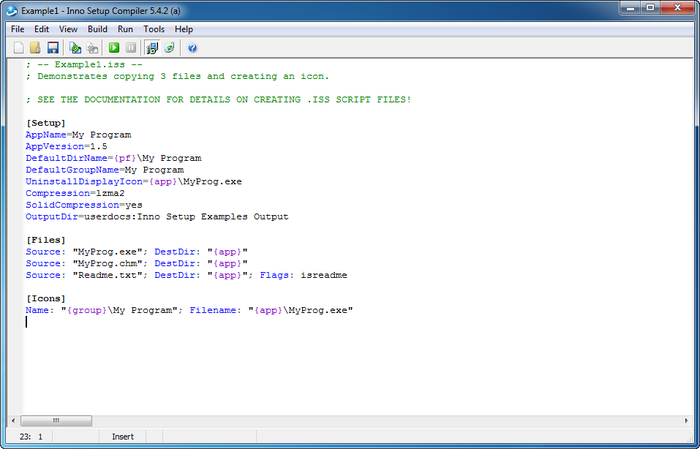Run the setup with the green play icon
This screenshot has width=700, height=449.
tap(115, 47)
